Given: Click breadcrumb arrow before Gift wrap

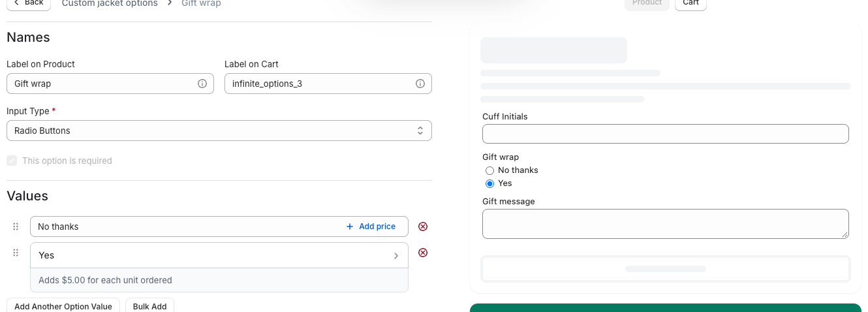Looking at the screenshot, I should click(170, 3).
